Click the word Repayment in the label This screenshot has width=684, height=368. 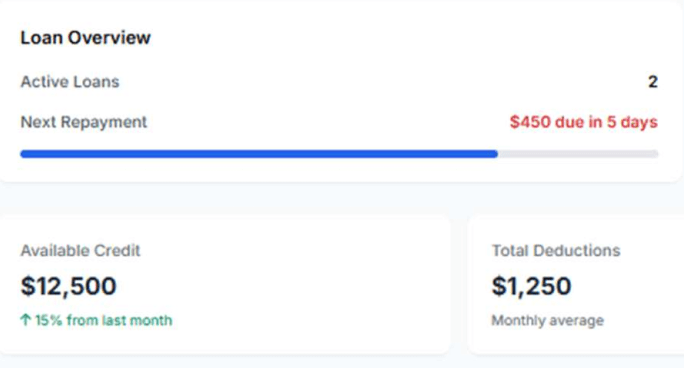pos(104,122)
